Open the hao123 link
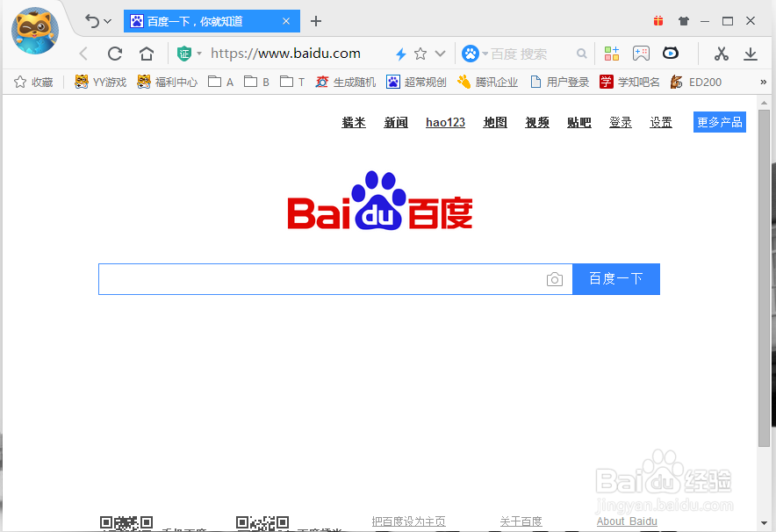The width and height of the screenshot is (776, 532). 445,122
